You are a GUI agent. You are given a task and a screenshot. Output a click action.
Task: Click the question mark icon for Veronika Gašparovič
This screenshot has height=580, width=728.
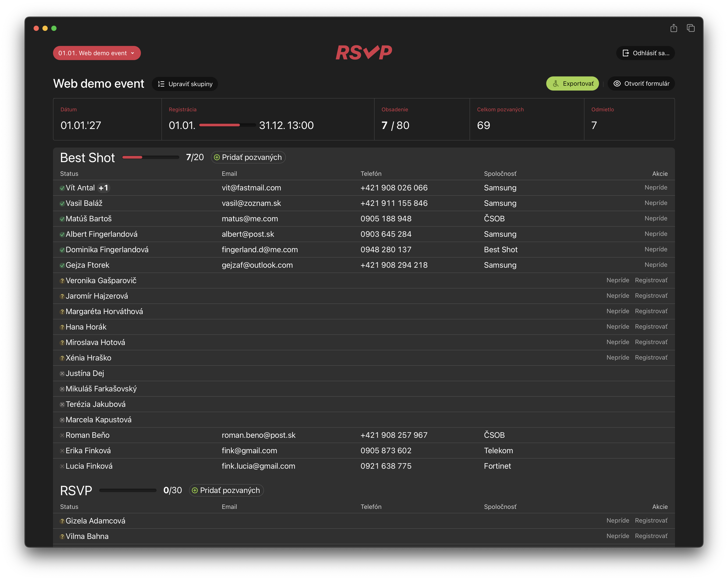(x=62, y=281)
